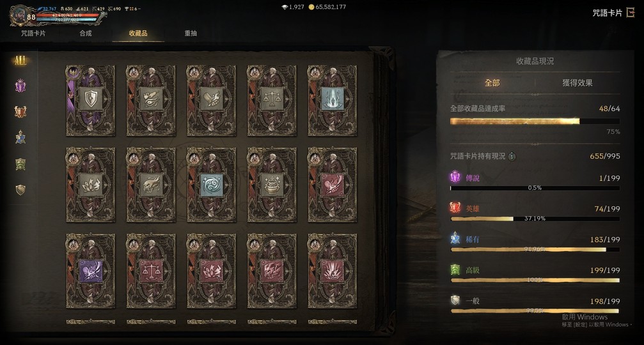This screenshot has width=644, height=345.
Task: Filter cards by purple legendary badge
Action: point(20,86)
